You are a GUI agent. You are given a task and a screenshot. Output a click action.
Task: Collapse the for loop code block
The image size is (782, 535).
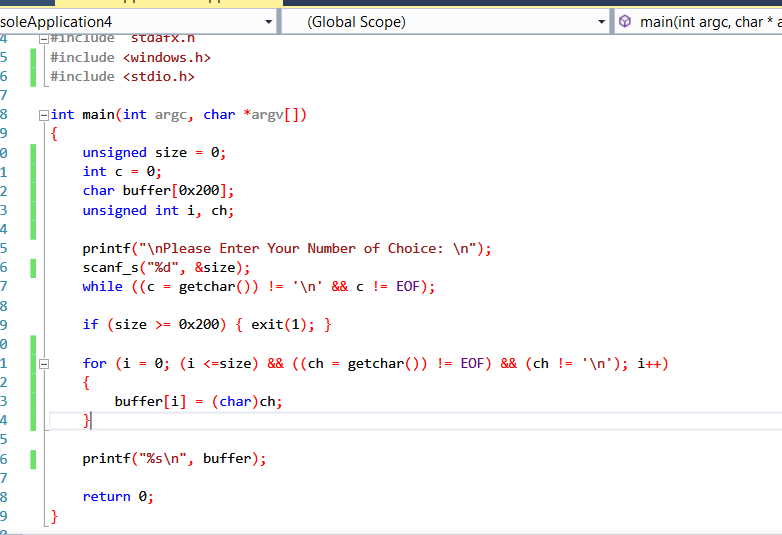click(42, 364)
